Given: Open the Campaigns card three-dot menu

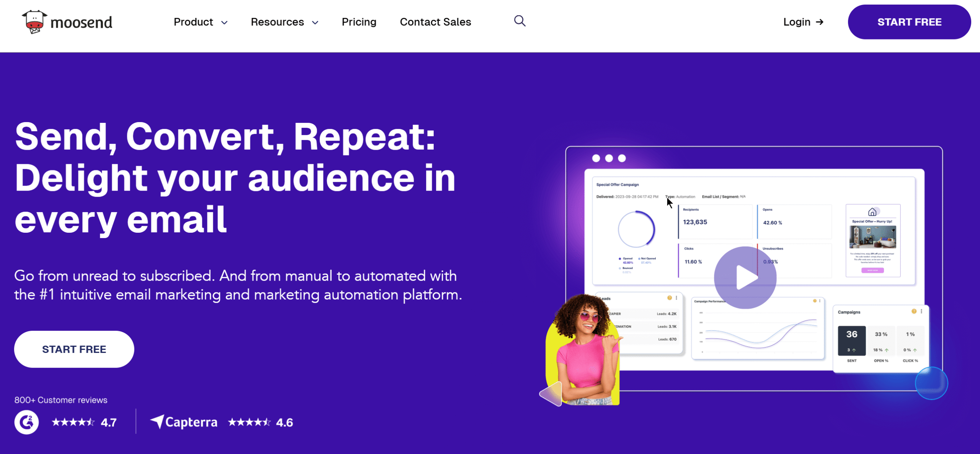Looking at the screenshot, I should point(921,311).
